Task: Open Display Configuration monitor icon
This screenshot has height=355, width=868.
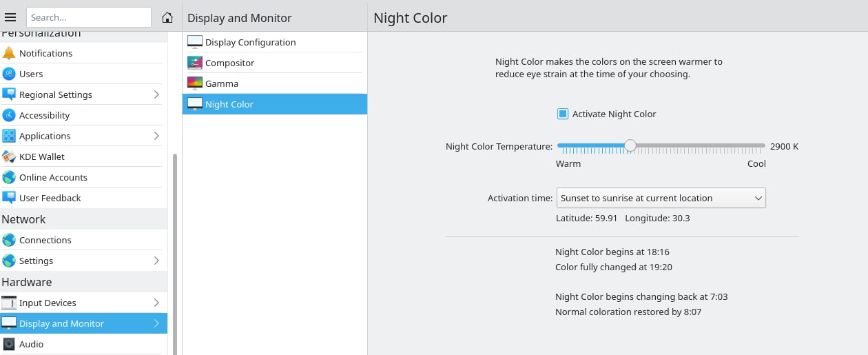Action: [195, 42]
